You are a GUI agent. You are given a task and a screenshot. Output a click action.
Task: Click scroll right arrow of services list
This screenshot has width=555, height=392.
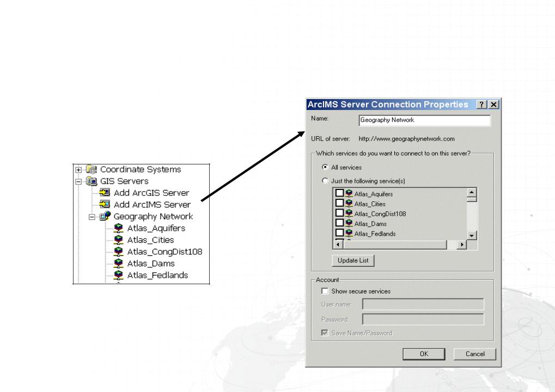(462, 244)
